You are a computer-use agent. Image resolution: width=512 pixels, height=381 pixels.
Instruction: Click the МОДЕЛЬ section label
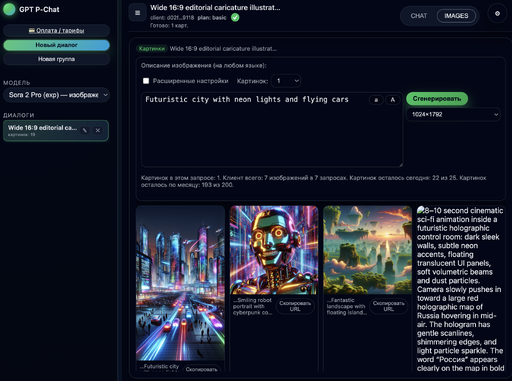[17, 83]
